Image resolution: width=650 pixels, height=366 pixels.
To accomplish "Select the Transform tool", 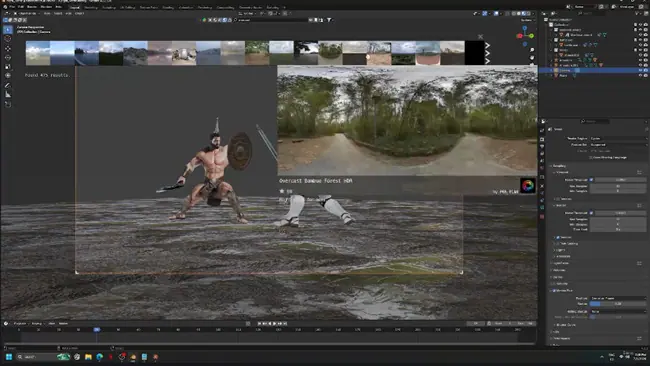I will 8,76.
